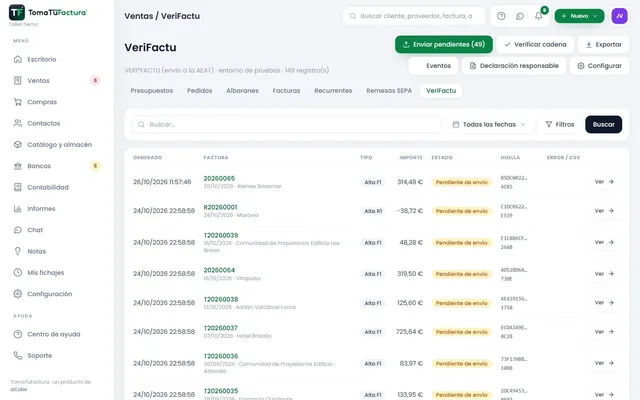Expand the Todas las fechas dropdown
This screenshot has height=400, width=640.
489,124
